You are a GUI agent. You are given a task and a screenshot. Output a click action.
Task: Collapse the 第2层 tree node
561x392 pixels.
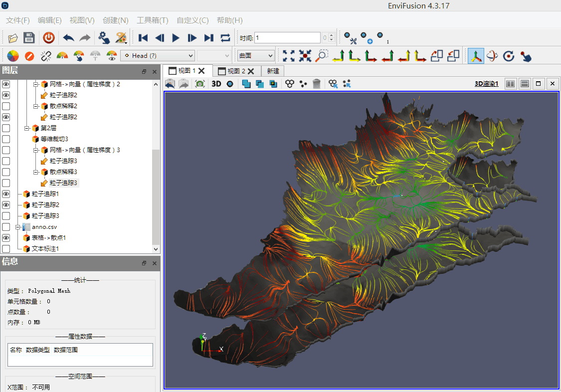point(27,128)
